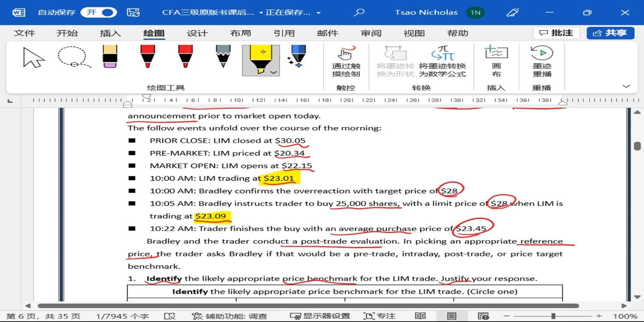644x322 pixels.
Task: Select the first red pen
Action: tap(148, 57)
